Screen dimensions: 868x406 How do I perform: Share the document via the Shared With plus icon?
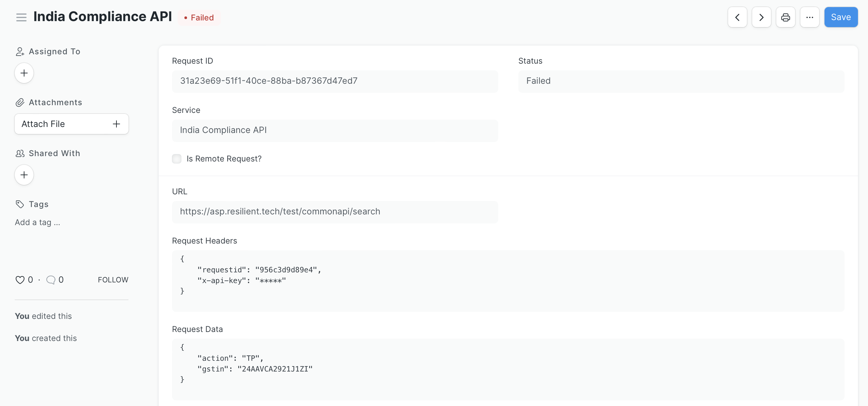tap(24, 175)
